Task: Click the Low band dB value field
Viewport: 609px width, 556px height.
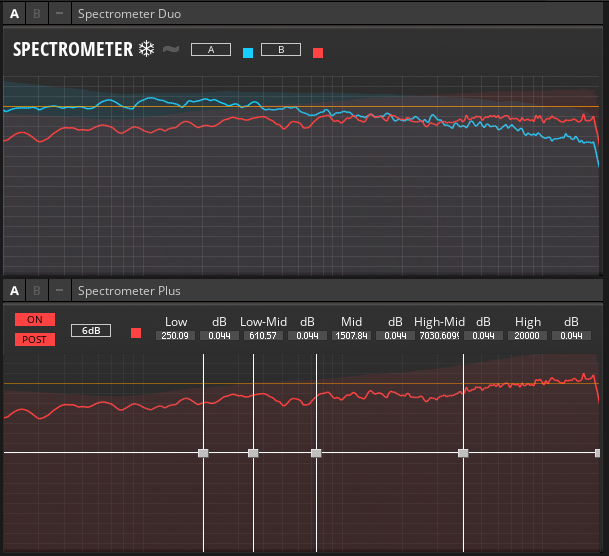Action: tap(219, 335)
